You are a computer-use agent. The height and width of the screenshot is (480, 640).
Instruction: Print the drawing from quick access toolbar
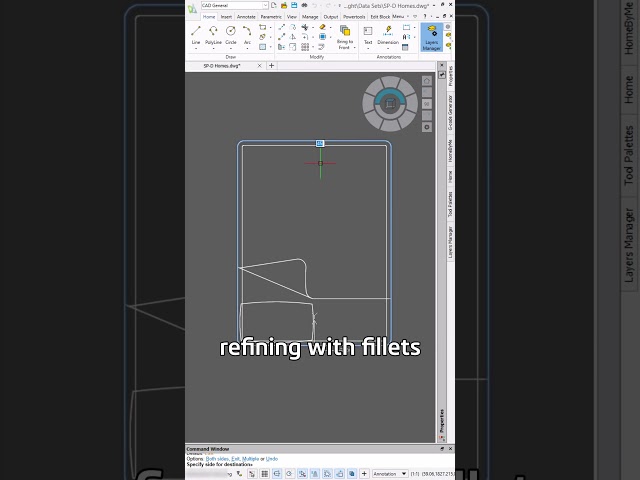(x=304, y=5)
